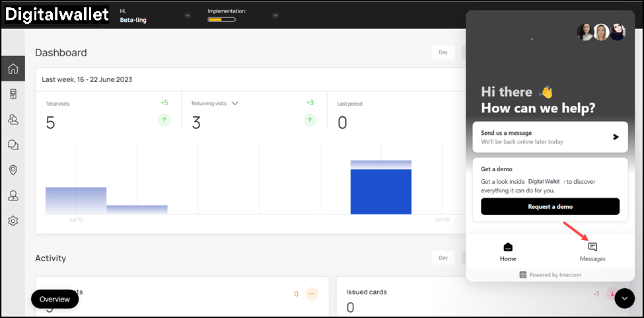Click the location pin icon in sidebar
This screenshot has height=318, width=644.
pyautogui.click(x=13, y=171)
